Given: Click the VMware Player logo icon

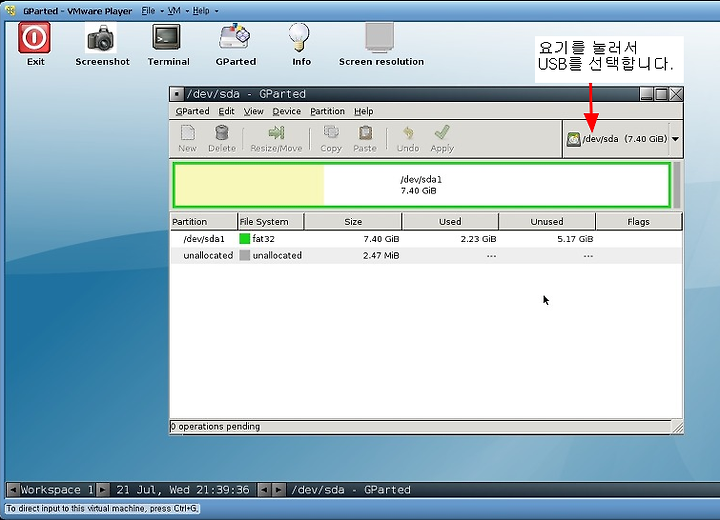Looking at the screenshot, I should (x=10, y=10).
